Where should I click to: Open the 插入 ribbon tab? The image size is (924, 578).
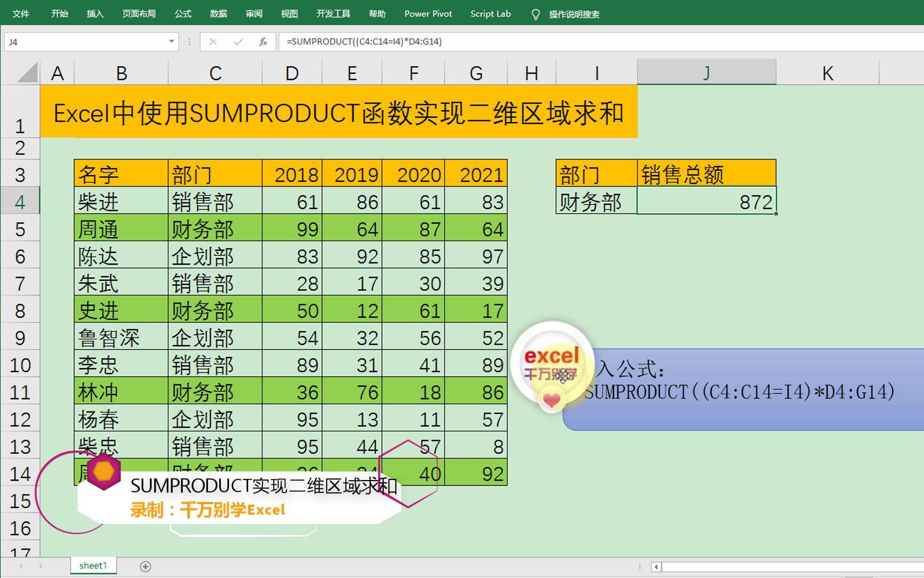(x=95, y=14)
